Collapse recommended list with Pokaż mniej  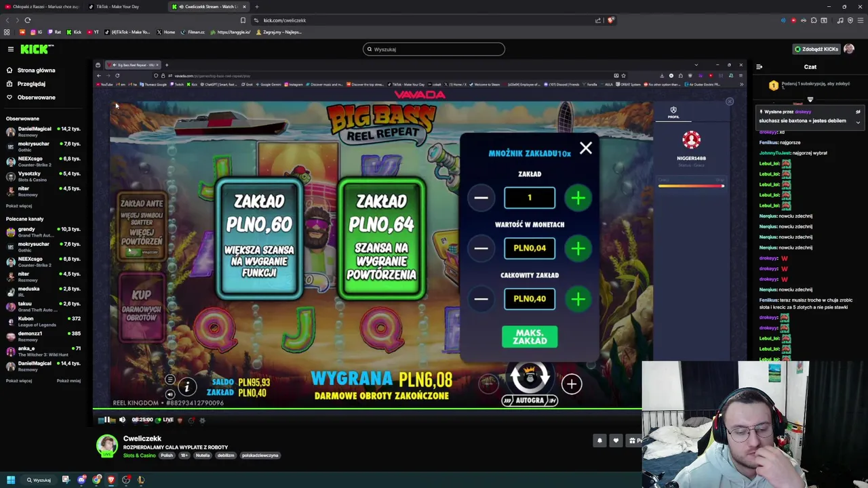point(68,381)
